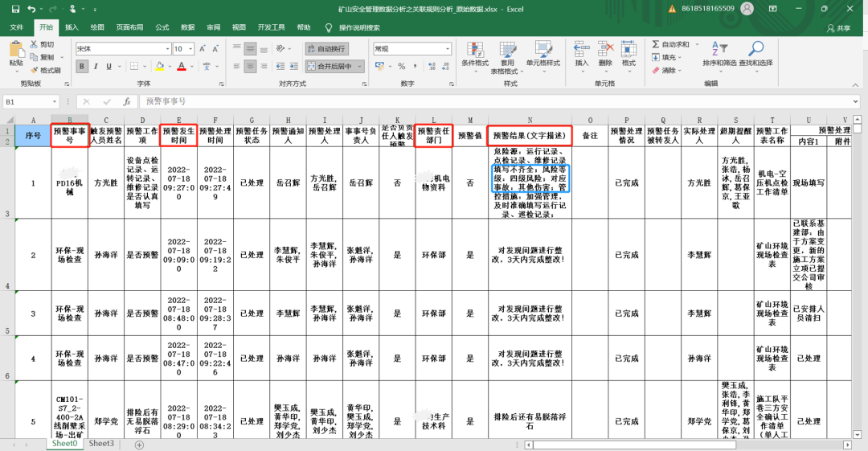The height and width of the screenshot is (451, 868).
Task: Collapse the ribbon with the chevron arrow
Action: (855, 84)
